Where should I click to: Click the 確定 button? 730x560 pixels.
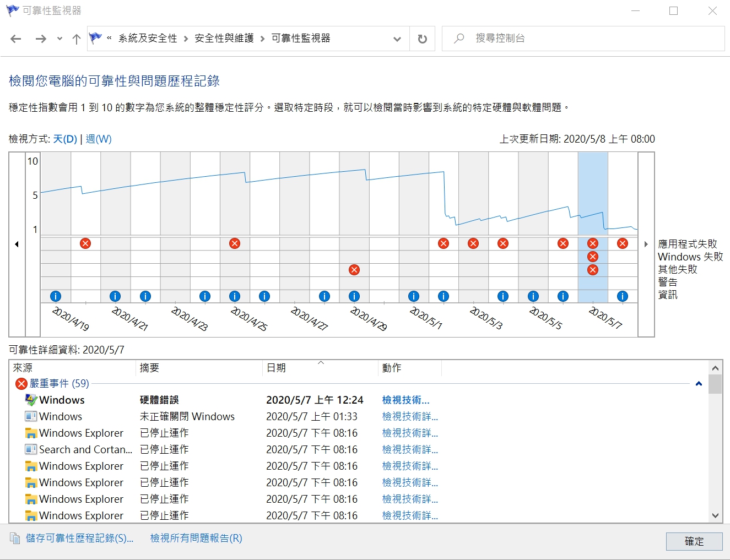(694, 541)
